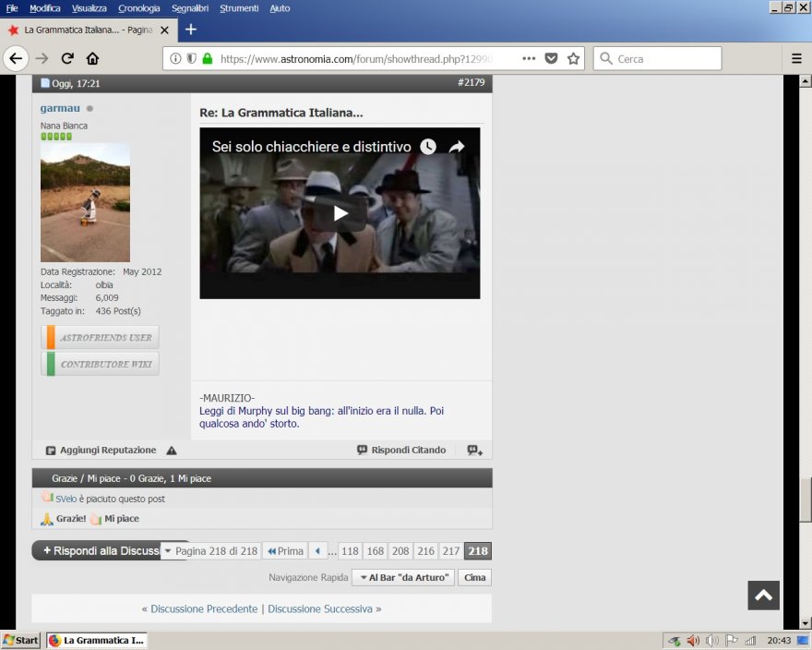Open the Segnalibri menu

pyautogui.click(x=189, y=8)
